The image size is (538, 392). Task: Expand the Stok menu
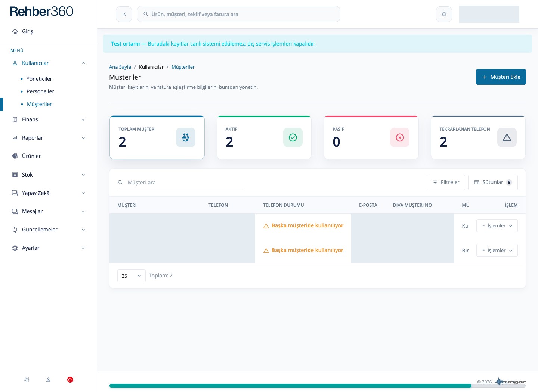click(48, 175)
